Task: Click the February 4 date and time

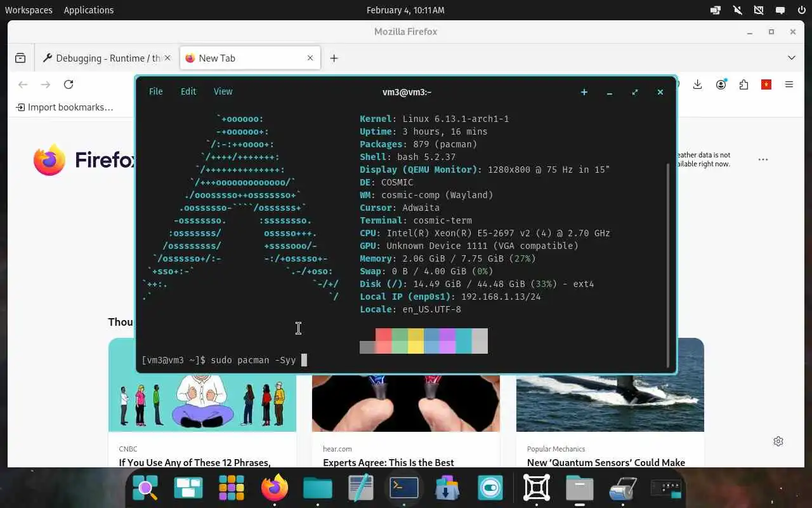Action: tap(405, 10)
